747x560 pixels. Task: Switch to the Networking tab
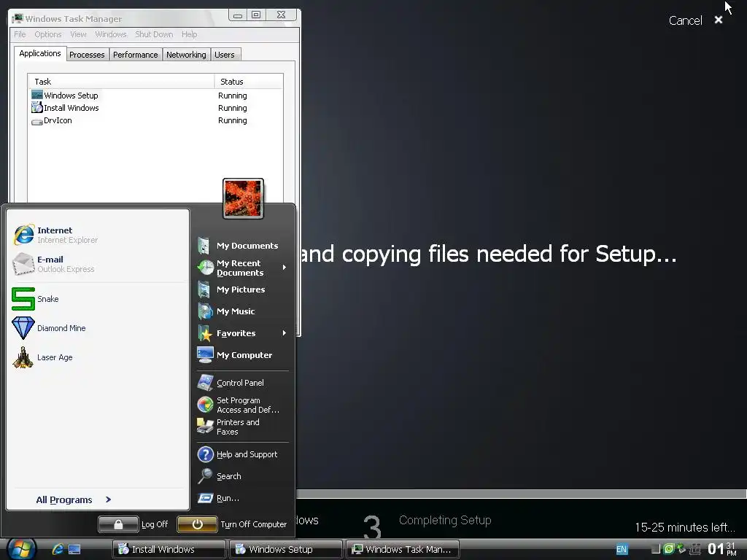coord(186,55)
